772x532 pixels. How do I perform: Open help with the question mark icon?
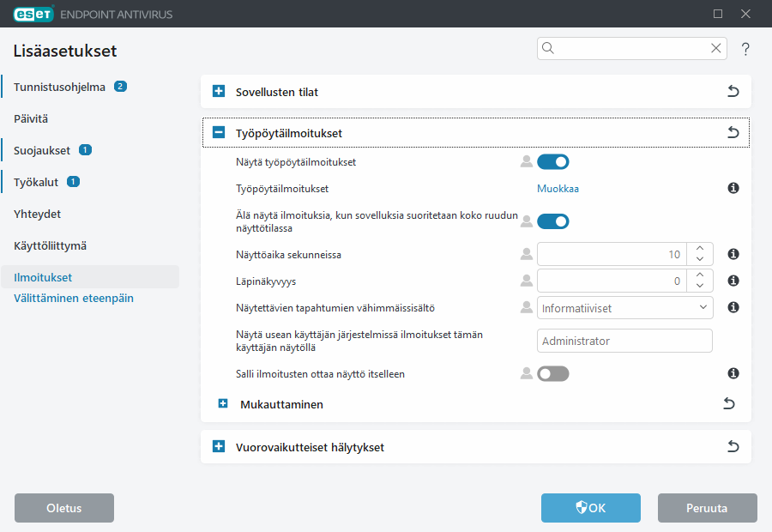[745, 49]
